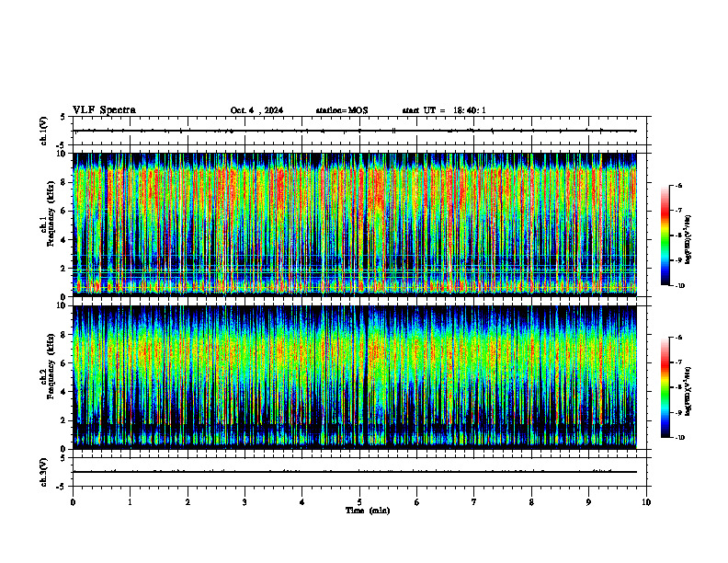The width and height of the screenshot is (728, 563).
Task: Click time axis tick label "7"
Action: tap(474, 502)
